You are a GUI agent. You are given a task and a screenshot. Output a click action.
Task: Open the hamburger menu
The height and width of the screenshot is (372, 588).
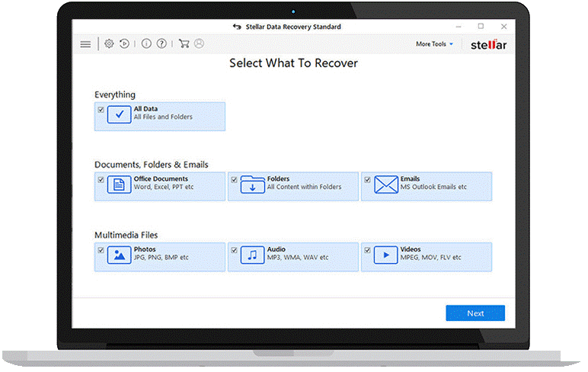tap(85, 44)
